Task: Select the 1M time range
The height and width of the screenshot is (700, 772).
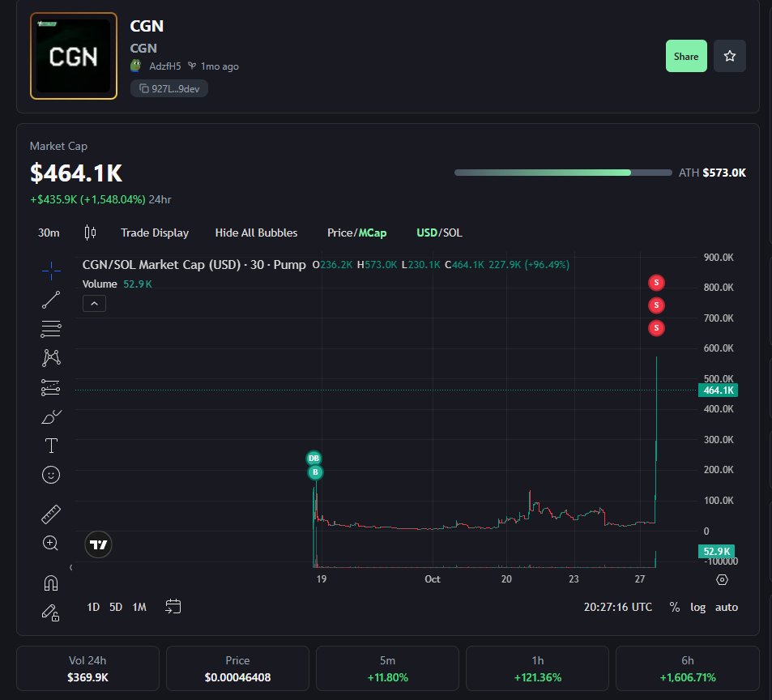Action: pyautogui.click(x=139, y=607)
